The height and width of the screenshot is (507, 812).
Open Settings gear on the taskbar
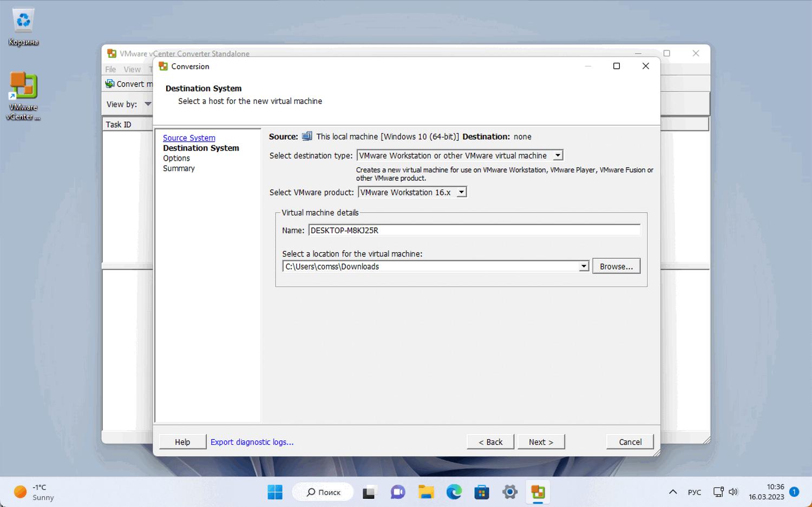510,492
